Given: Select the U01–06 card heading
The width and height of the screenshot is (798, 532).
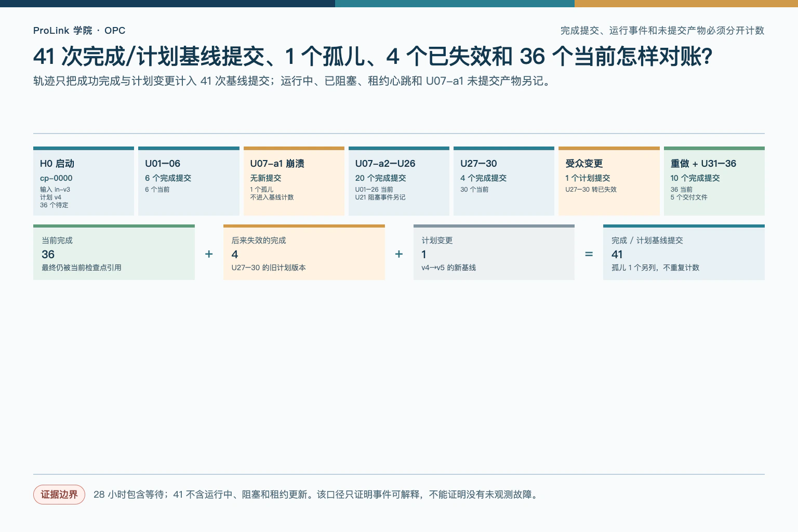Looking at the screenshot, I should 163,164.
